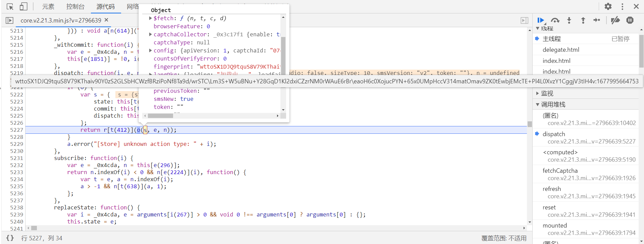Expand the captchaCollector property

[150, 34]
